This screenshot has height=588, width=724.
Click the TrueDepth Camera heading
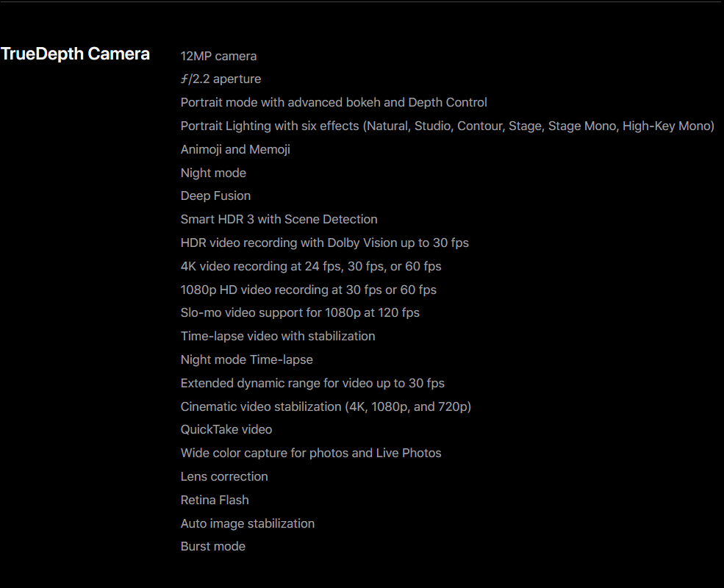click(75, 54)
